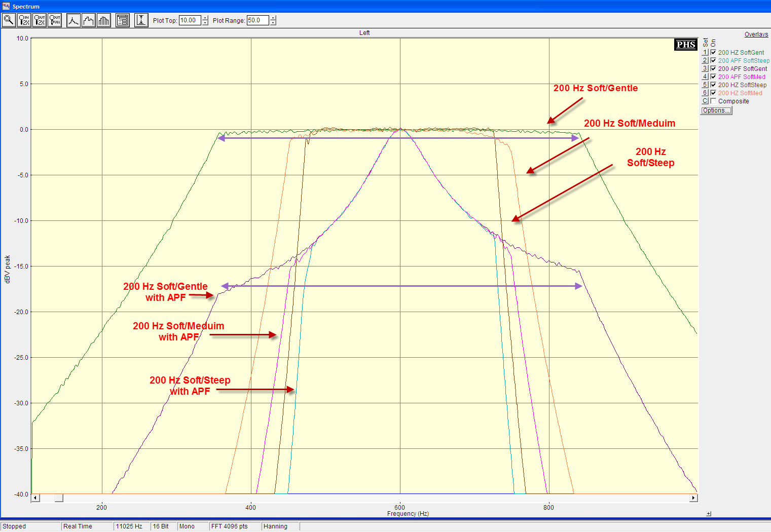The width and height of the screenshot is (771, 532).
Task: Click the Zoom Out 2X icon
Action: pos(39,20)
